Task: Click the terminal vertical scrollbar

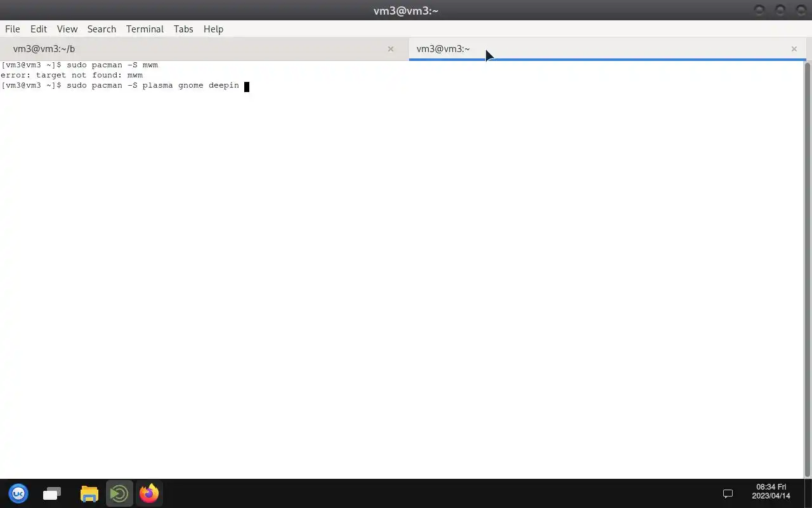Action: pos(808,270)
